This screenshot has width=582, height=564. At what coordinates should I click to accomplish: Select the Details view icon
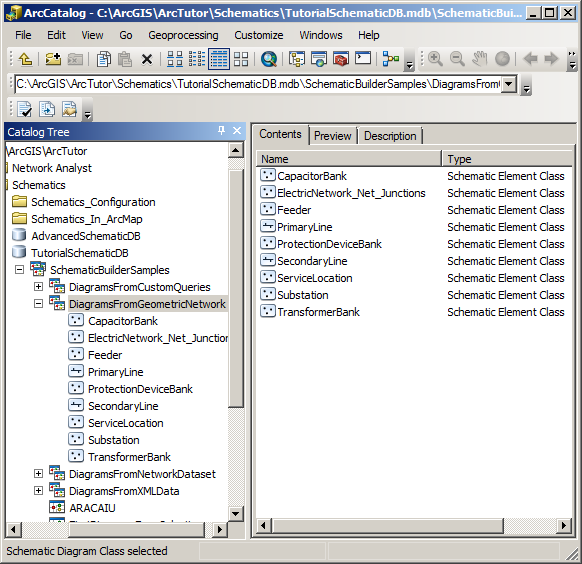(219, 59)
